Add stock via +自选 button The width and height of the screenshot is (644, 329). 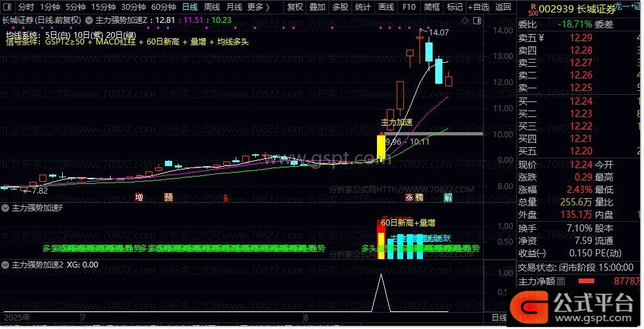tap(478, 7)
